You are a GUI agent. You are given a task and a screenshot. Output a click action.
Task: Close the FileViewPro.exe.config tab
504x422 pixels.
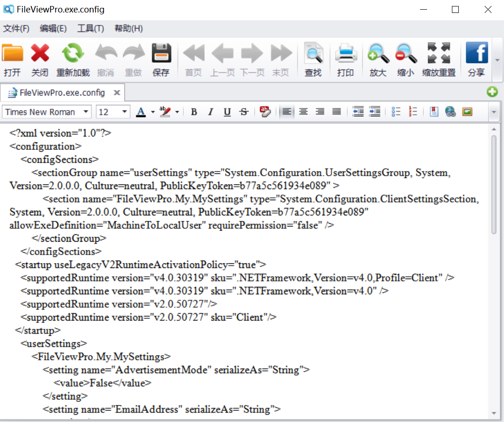pyautogui.click(x=117, y=93)
